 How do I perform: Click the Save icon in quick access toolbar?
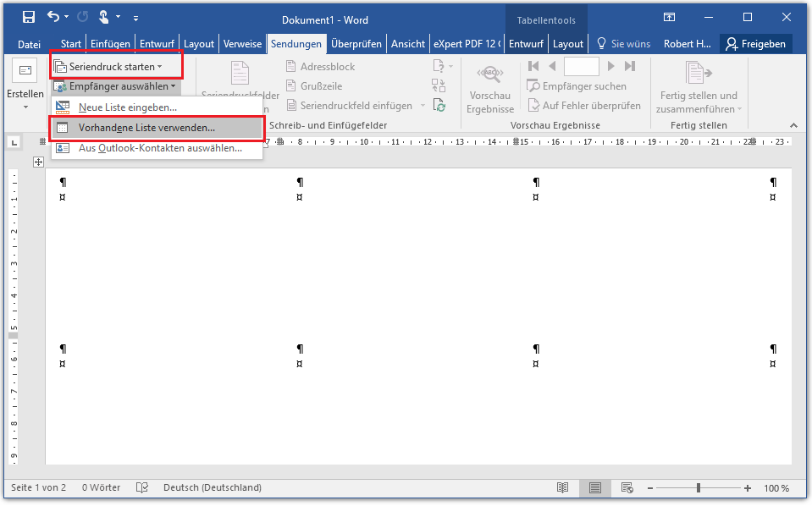pyautogui.click(x=28, y=17)
